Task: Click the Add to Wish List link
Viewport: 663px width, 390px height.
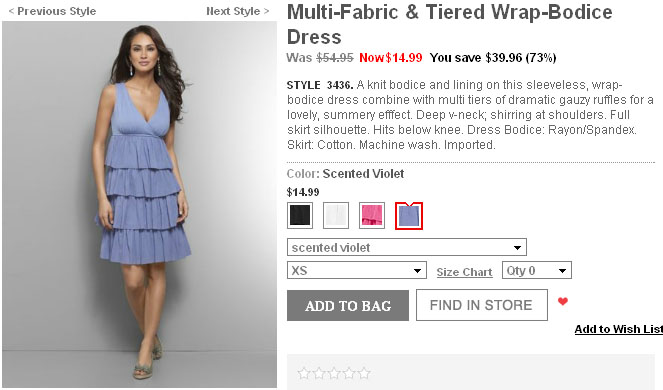Action: (x=619, y=329)
